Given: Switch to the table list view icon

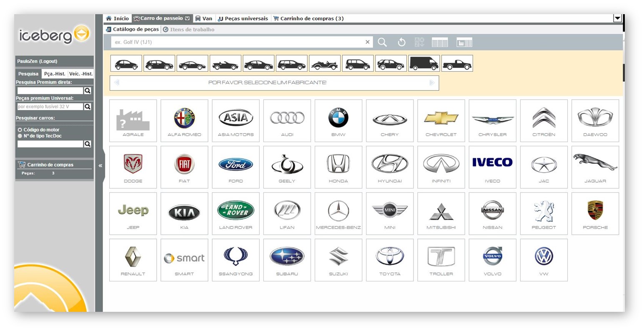Looking at the screenshot, I should point(440,42).
